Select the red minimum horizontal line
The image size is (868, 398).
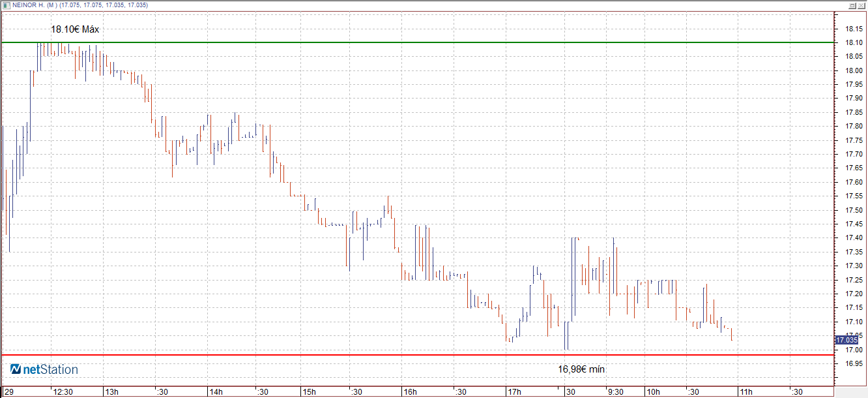[x=417, y=356]
